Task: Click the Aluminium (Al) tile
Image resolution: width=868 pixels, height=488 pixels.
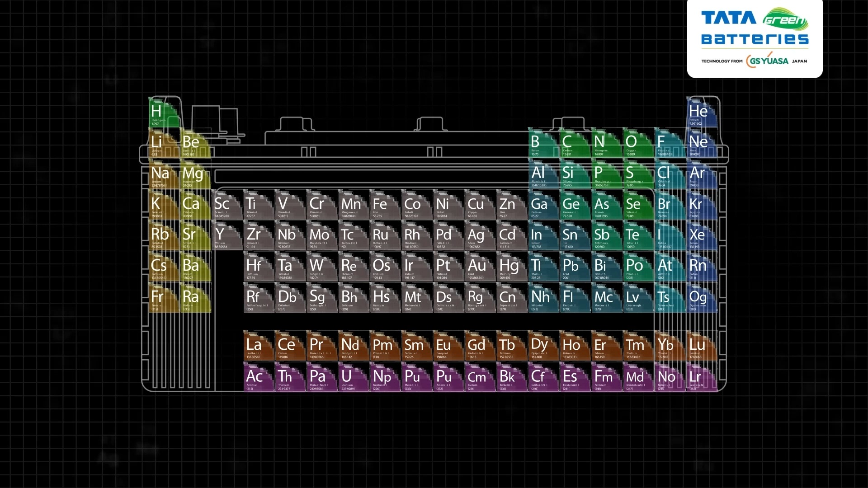Action: pos(543,174)
